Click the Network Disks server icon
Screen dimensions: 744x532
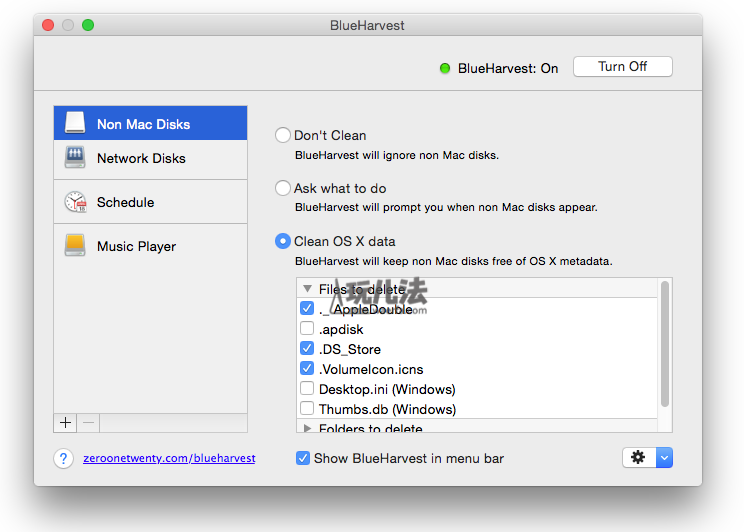pos(75,158)
